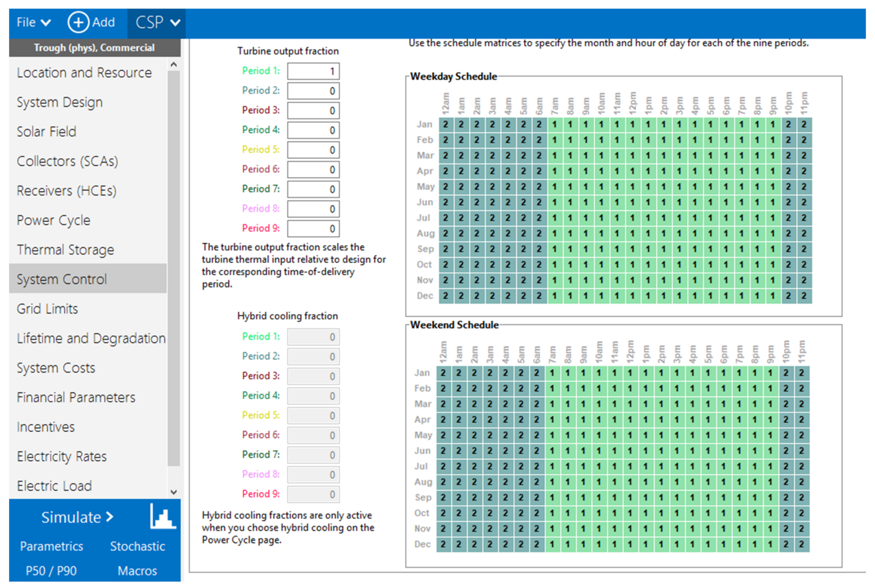Viewport: 875px width, 588px height.
Task: Open the P50 / P90 simulation
Action: [x=51, y=571]
